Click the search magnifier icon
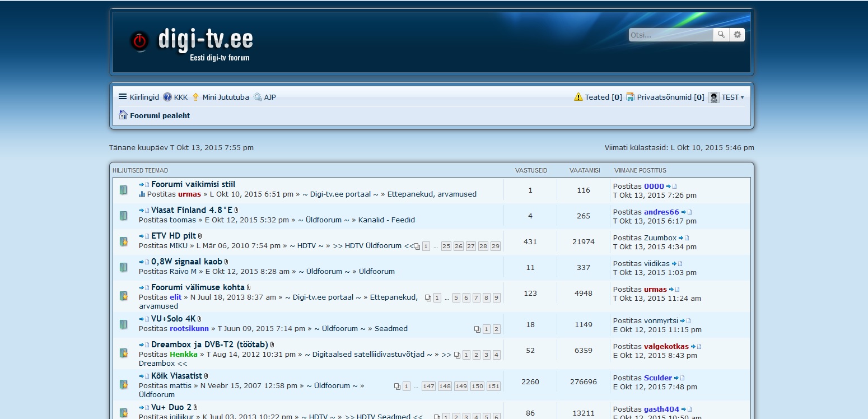The height and width of the screenshot is (419, 868). (721, 35)
